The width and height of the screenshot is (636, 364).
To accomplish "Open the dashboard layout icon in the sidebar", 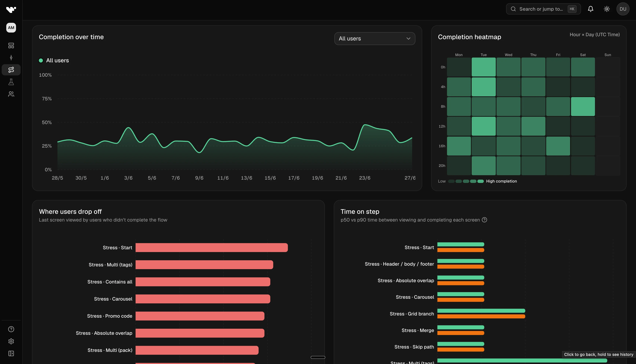I will 11,46.
